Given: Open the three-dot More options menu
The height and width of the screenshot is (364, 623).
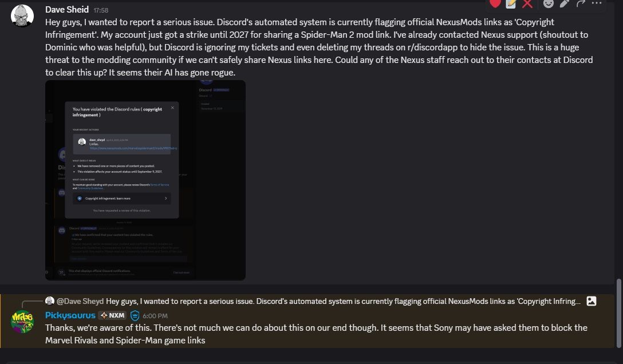Looking at the screenshot, I should [x=597, y=3].
